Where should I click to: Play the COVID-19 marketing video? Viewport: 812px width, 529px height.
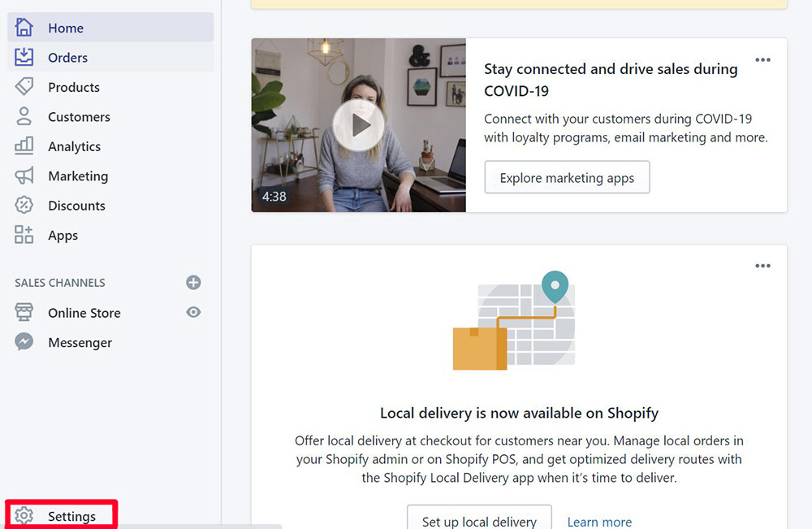pyautogui.click(x=358, y=125)
